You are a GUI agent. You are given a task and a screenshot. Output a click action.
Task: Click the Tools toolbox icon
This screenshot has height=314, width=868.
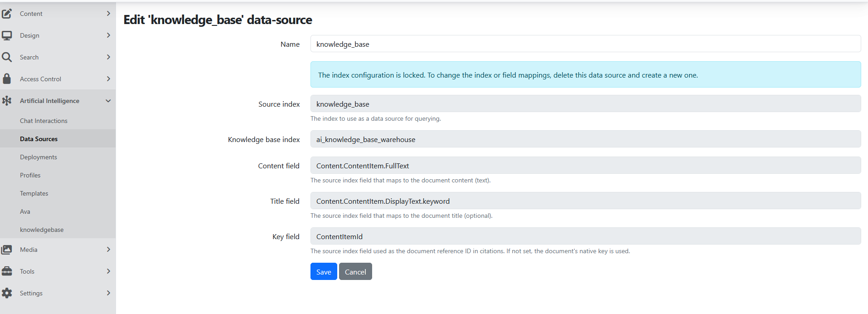tap(7, 271)
